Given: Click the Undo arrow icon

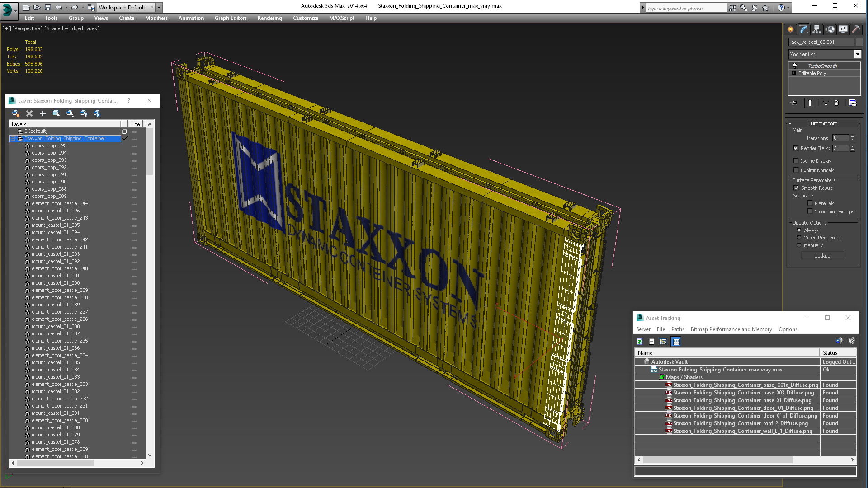Looking at the screenshot, I should [58, 7].
